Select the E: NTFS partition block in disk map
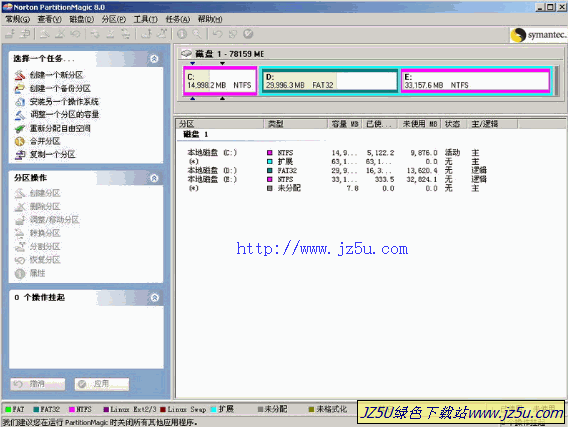The height and width of the screenshot is (427, 568). coord(475,81)
